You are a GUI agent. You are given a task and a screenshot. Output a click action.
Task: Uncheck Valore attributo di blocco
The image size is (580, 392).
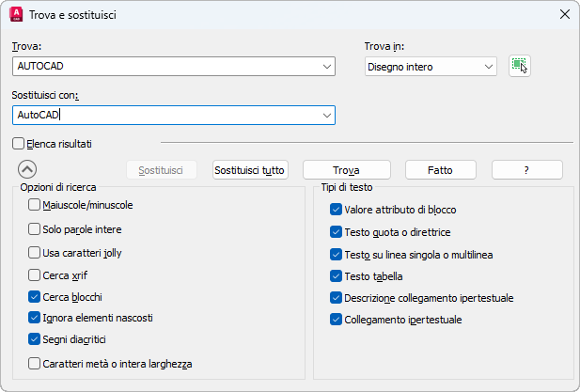coord(337,210)
